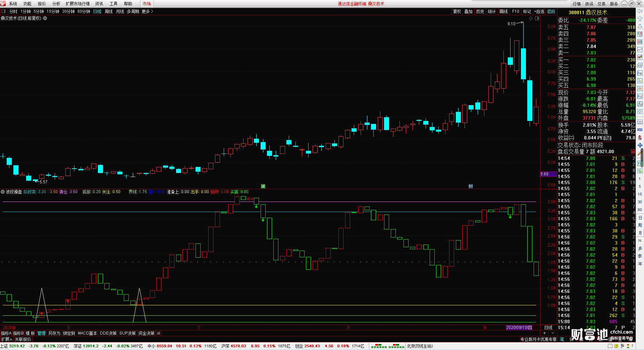Screen dimensions: 644x350
Task: Select the pencil drawing tool icon
Action: [640, 153]
